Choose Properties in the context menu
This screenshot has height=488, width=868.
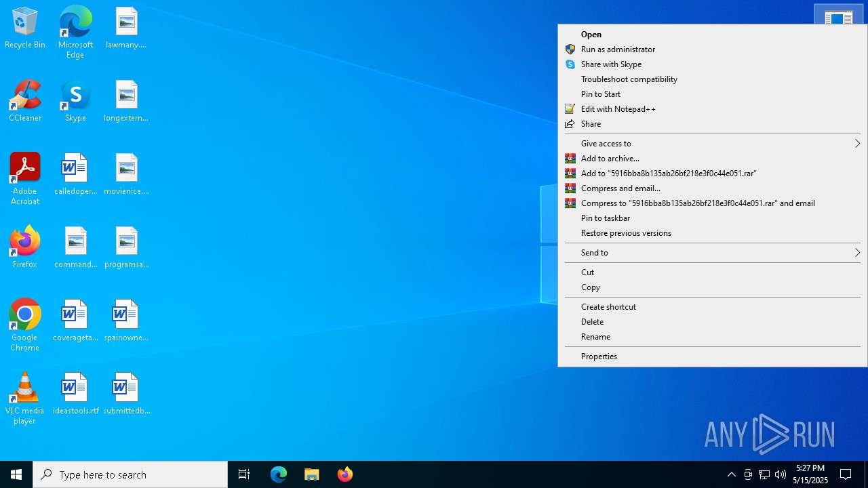[x=712, y=357]
